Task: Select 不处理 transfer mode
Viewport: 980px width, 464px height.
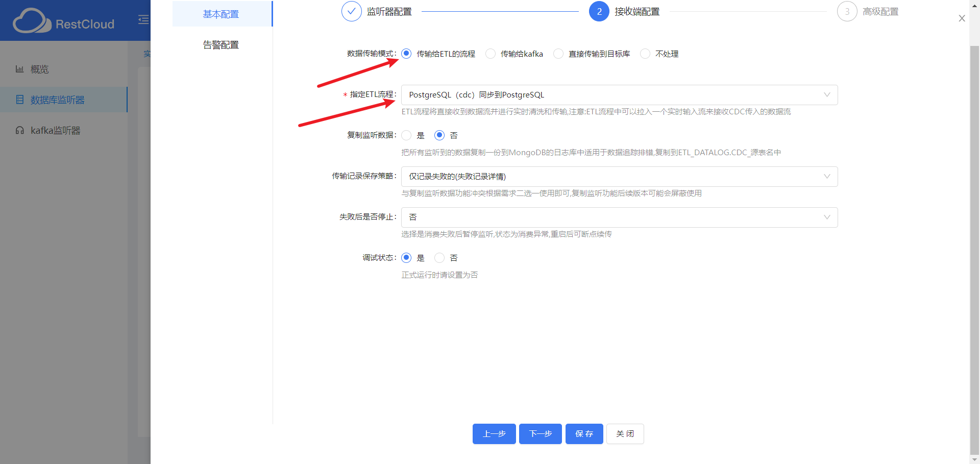Action: [645, 54]
